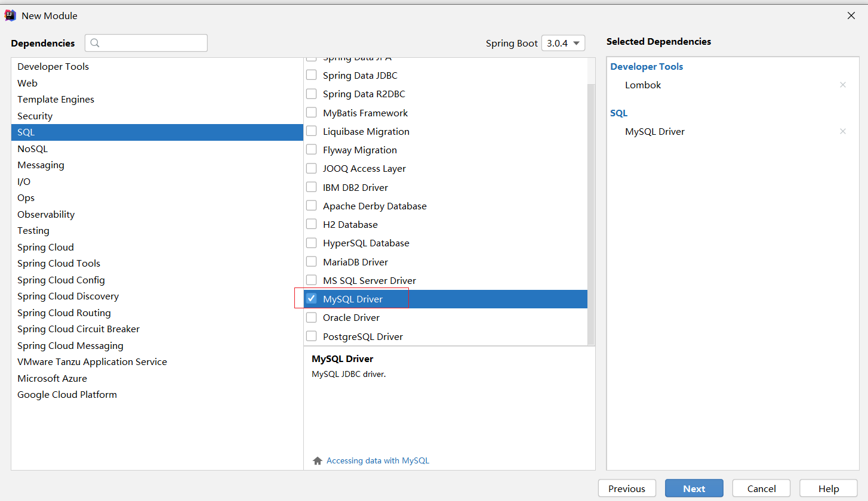This screenshot has height=501, width=868.
Task: Select the Developer Tools category
Action: click(x=53, y=67)
